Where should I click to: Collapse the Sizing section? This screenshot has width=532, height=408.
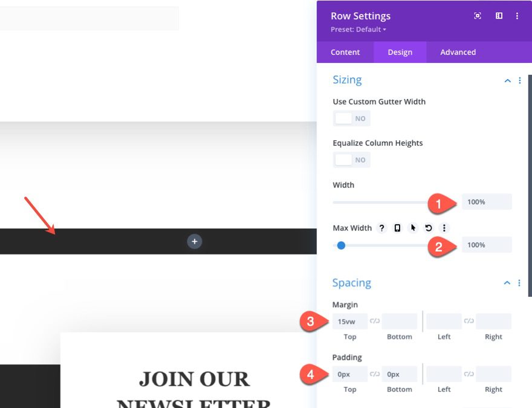tap(507, 80)
